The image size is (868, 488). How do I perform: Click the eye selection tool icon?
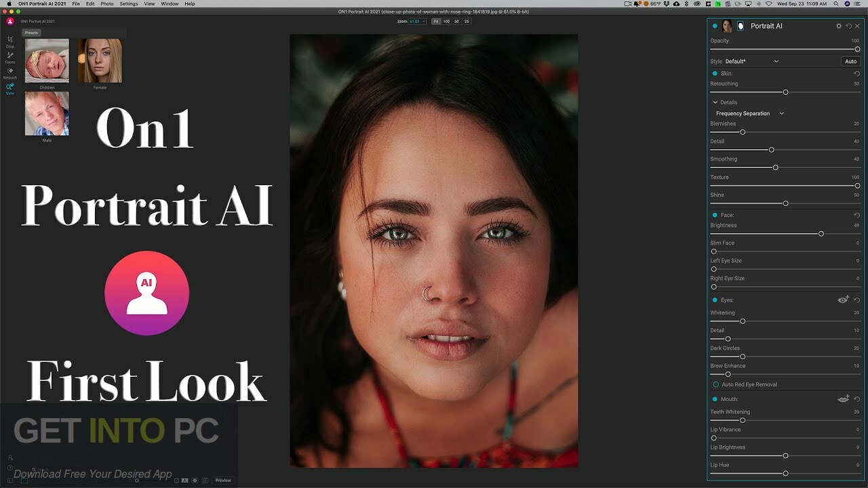click(x=843, y=300)
